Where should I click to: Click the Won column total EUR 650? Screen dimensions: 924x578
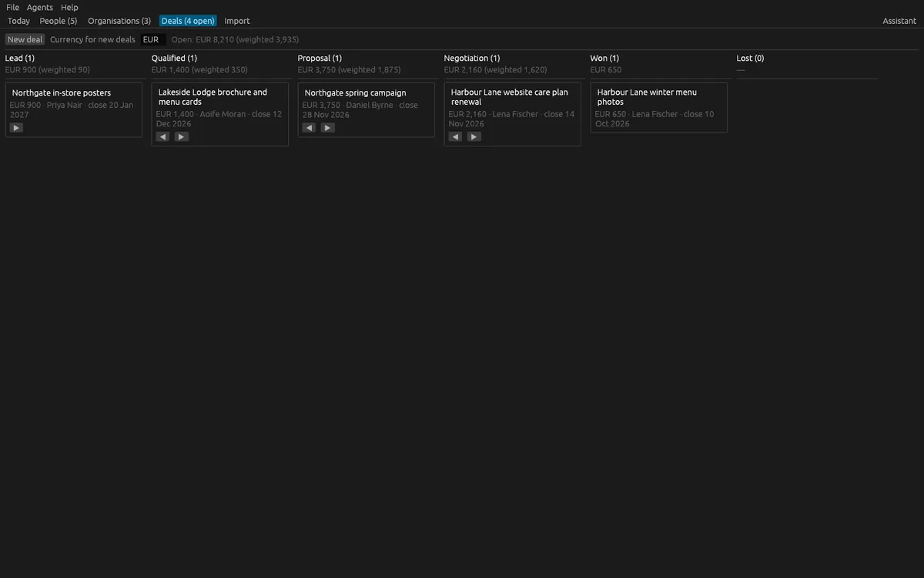pos(606,69)
